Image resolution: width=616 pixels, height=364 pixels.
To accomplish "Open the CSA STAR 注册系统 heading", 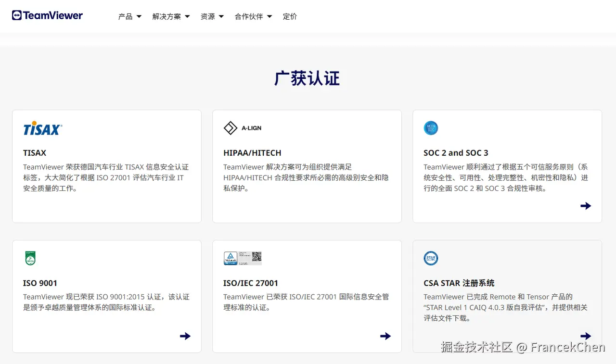I will pyautogui.click(x=459, y=283).
